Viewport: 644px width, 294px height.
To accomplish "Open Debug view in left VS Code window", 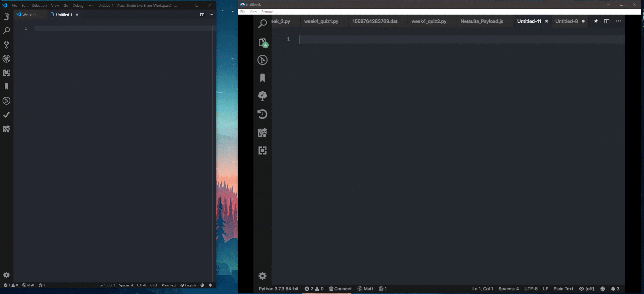I will 6,59.
